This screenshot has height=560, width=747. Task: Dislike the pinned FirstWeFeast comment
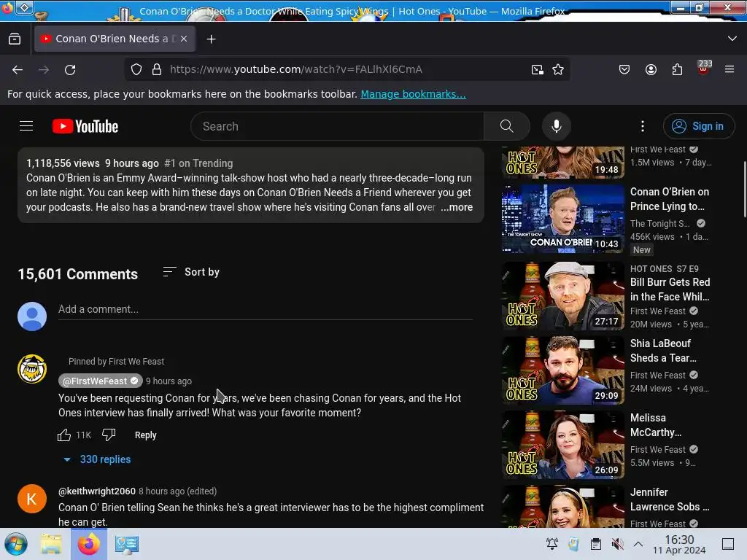tap(109, 435)
